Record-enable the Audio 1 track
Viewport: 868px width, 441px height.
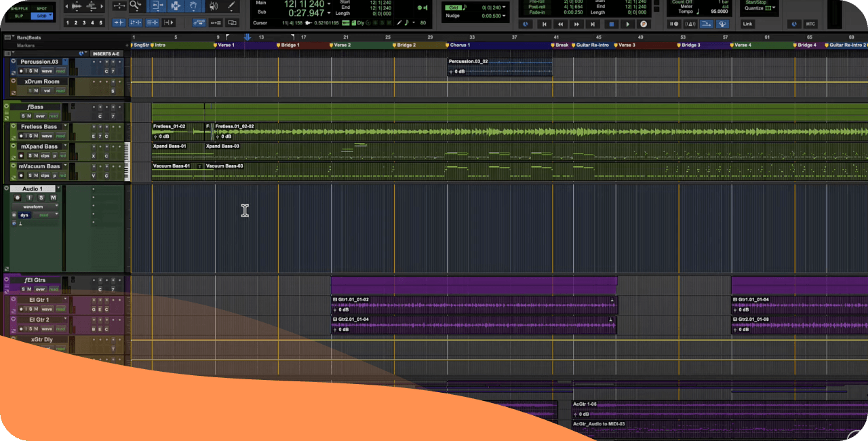(x=18, y=197)
